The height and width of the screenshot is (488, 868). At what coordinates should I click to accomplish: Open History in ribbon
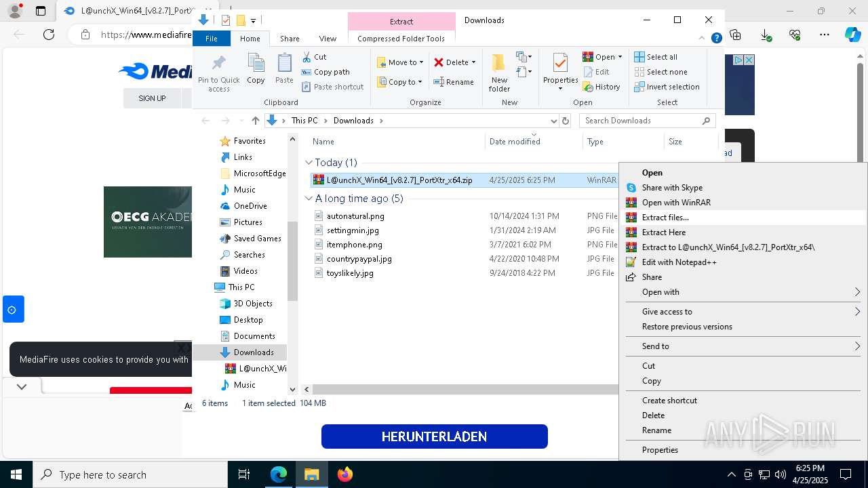(x=601, y=87)
